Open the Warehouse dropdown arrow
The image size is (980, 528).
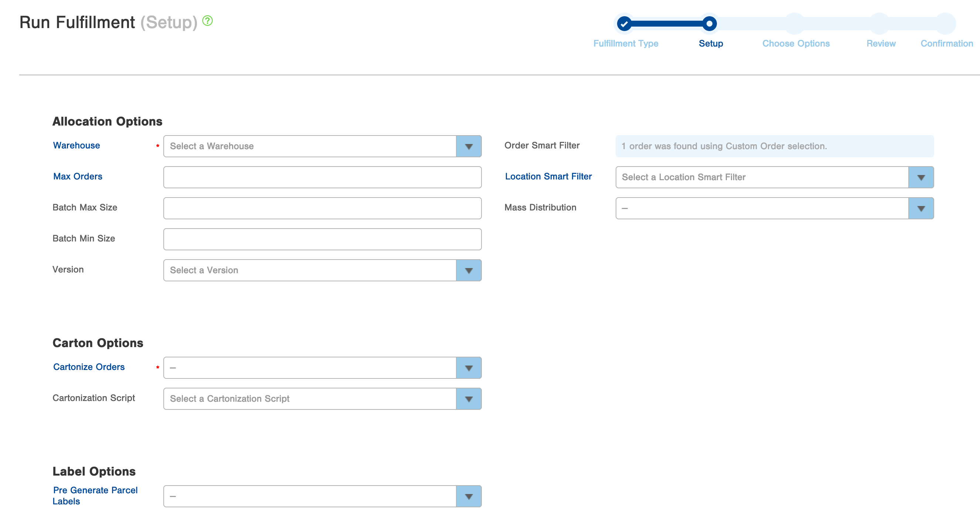point(468,146)
